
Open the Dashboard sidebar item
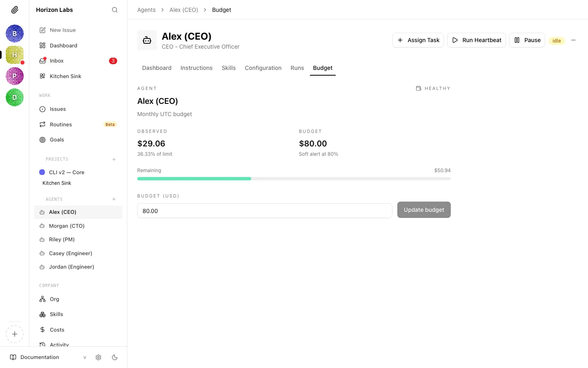coord(78,45)
